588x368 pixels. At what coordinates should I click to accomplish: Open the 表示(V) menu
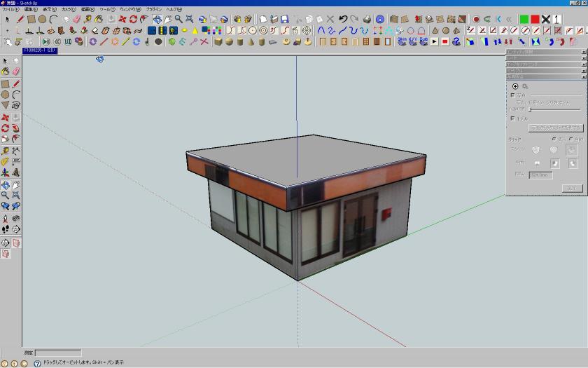[x=50, y=9]
